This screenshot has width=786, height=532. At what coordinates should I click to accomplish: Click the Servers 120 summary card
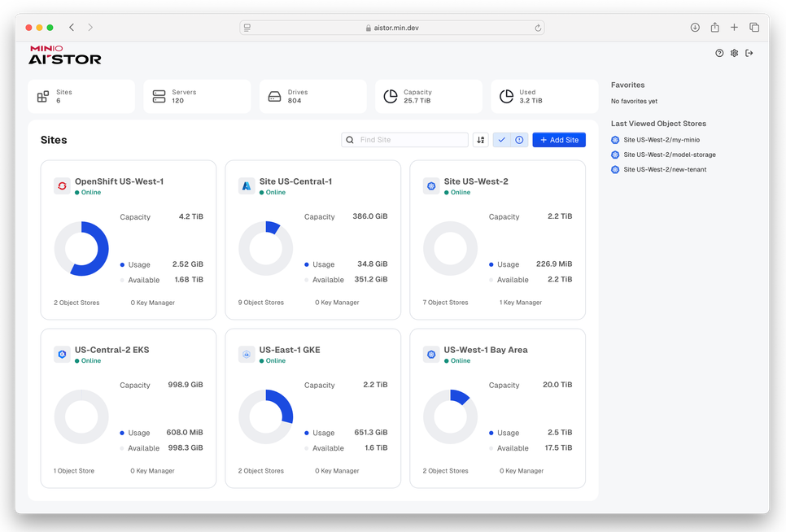point(197,97)
